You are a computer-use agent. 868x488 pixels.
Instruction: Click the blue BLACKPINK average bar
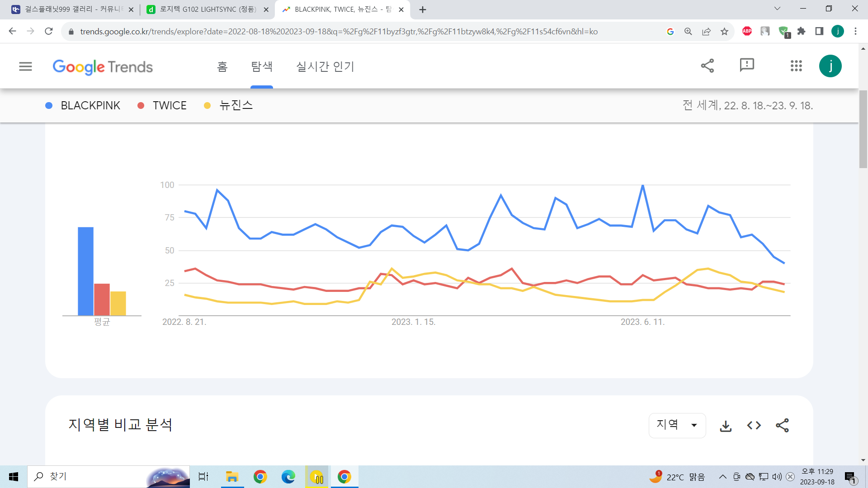(x=86, y=271)
